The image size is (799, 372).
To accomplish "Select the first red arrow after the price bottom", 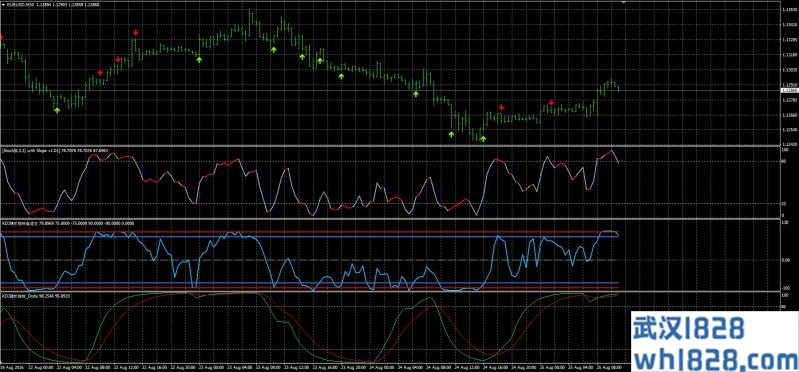I will [501, 107].
